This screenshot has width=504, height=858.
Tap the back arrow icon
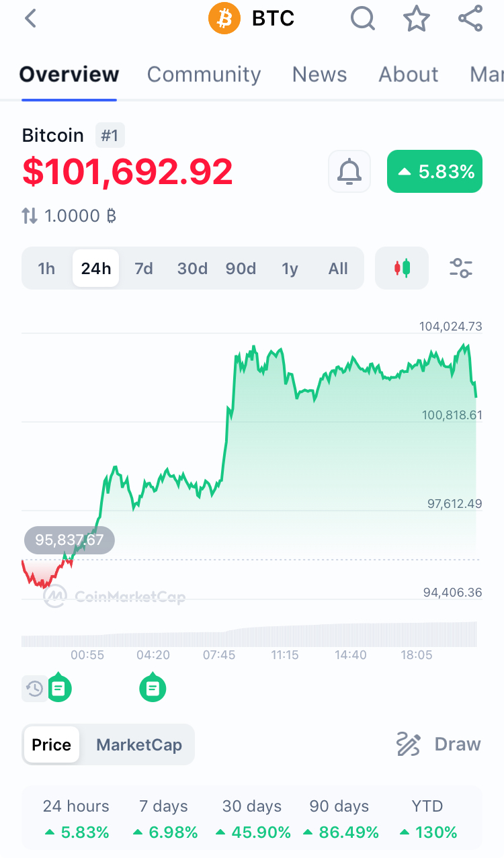(x=30, y=18)
